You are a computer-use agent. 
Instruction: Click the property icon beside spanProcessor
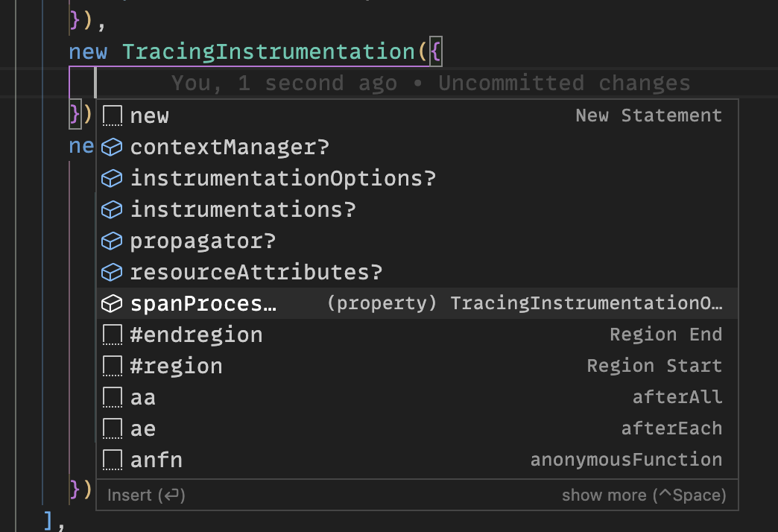[x=111, y=303]
